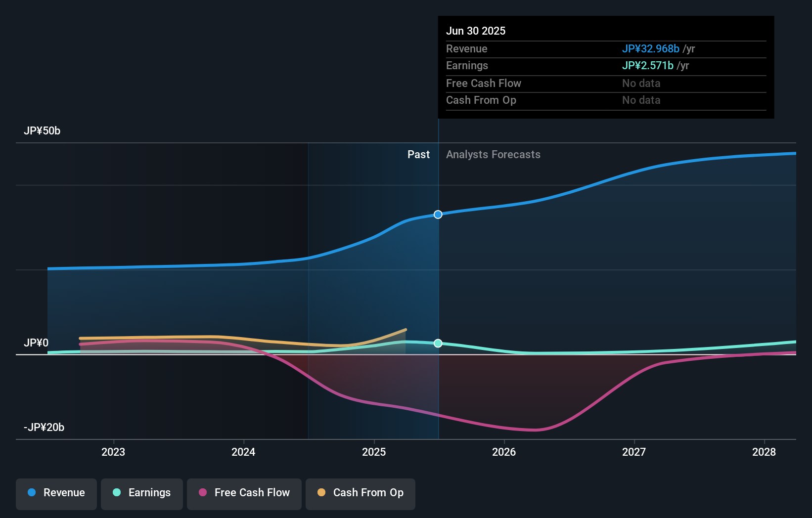Viewport: 812px width, 518px height.
Task: Toggle the Earnings series visibility
Action: click(142, 493)
